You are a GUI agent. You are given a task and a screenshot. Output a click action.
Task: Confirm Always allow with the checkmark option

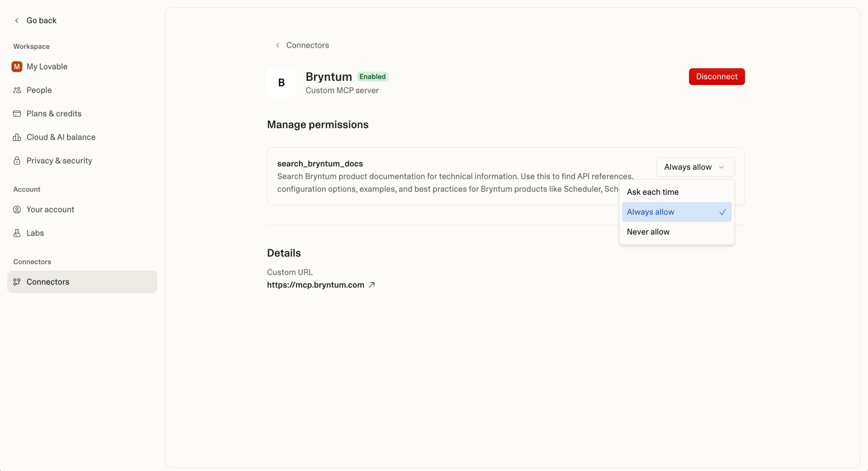pyautogui.click(x=722, y=212)
